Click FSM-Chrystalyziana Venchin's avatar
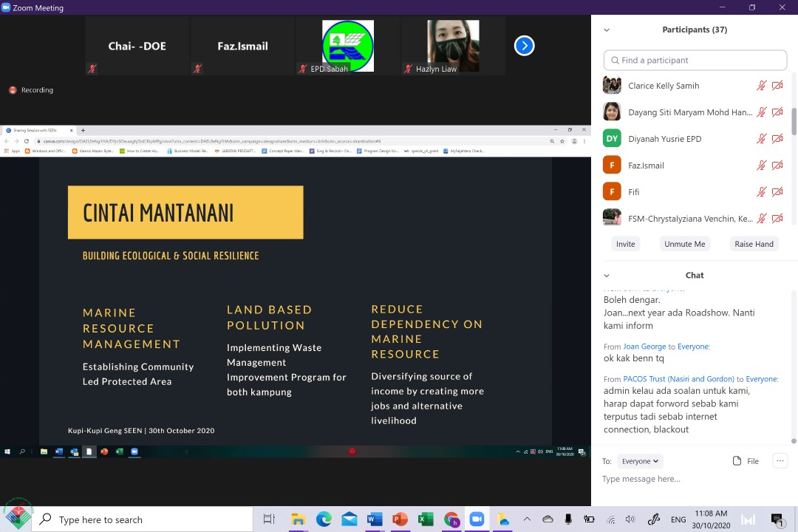Viewport: 798px width, 532px height. pos(612,217)
